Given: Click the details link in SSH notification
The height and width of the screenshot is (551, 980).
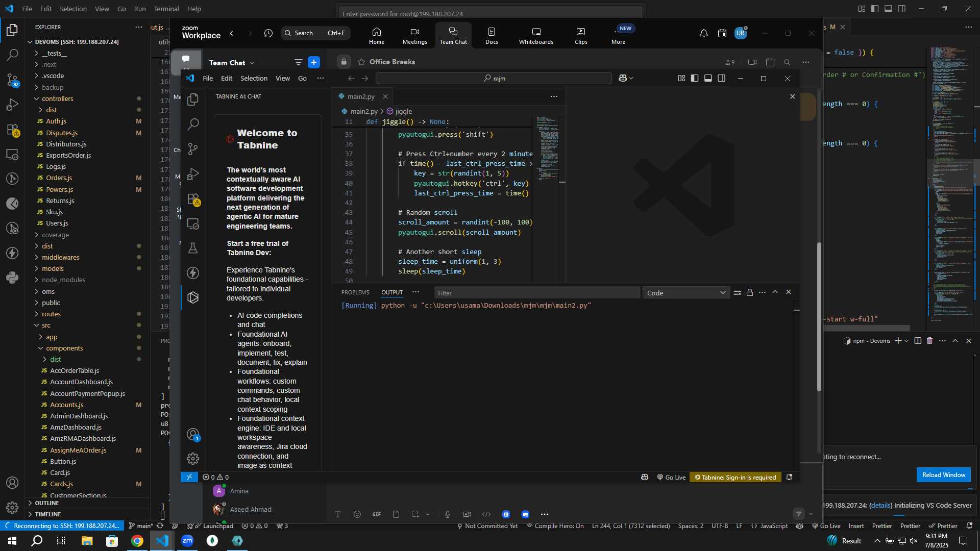Looking at the screenshot, I should click(880, 505).
